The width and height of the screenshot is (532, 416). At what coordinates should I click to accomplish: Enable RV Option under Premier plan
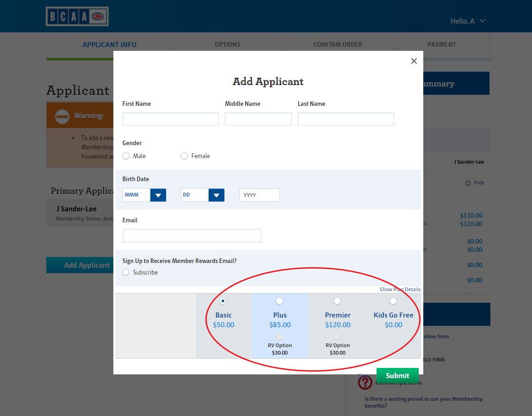point(337,336)
